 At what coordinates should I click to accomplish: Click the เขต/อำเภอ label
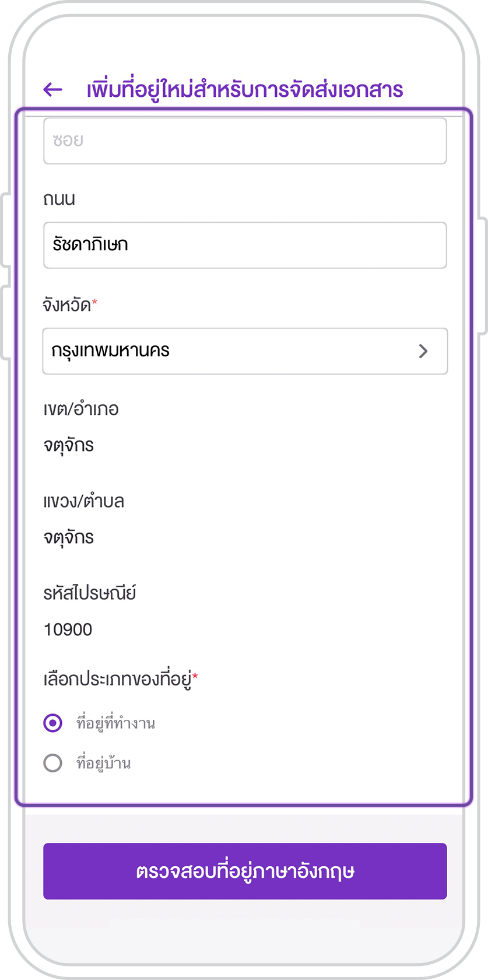(x=81, y=409)
